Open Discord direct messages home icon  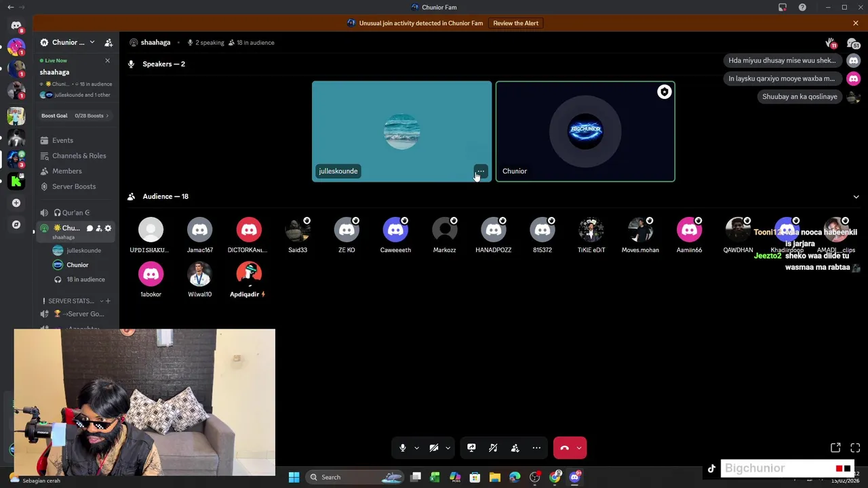(16, 26)
